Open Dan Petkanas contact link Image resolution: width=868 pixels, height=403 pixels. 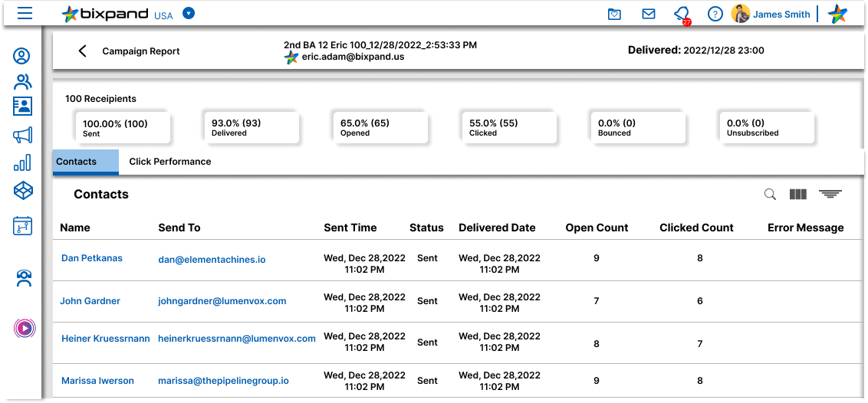pyautogui.click(x=91, y=258)
